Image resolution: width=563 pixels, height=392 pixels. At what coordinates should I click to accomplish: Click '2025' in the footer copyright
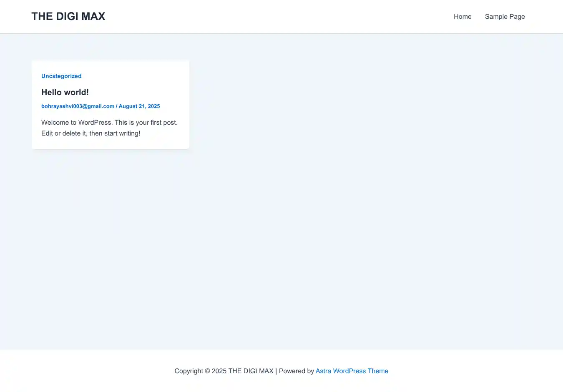pyautogui.click(x=219, y=371)
